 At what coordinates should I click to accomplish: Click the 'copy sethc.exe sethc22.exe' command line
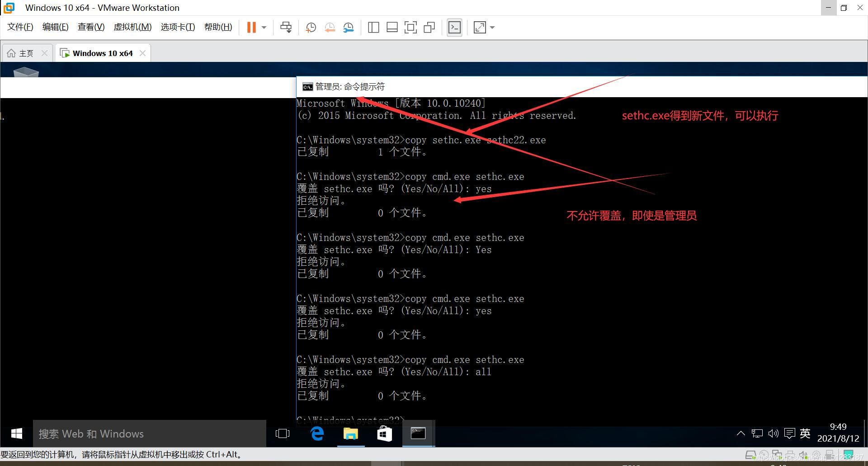click(x=421, y=140)
